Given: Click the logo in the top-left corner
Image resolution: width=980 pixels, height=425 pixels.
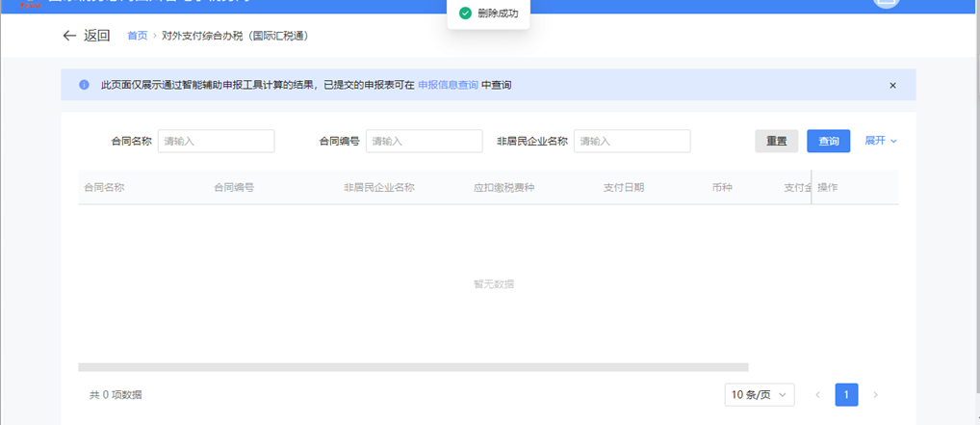Looking at the screenshot, I should [29, 4].
